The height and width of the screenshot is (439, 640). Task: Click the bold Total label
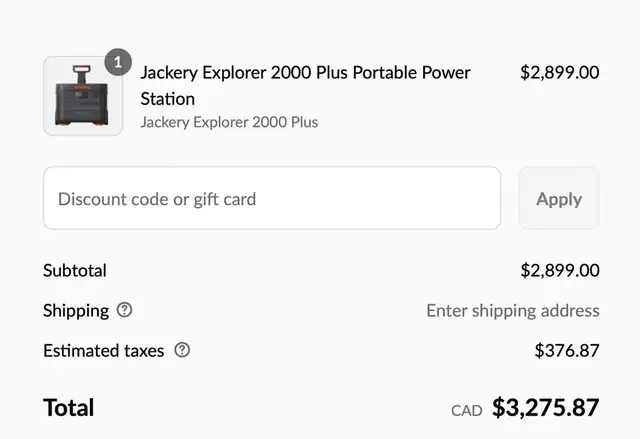tap(69, 408)
